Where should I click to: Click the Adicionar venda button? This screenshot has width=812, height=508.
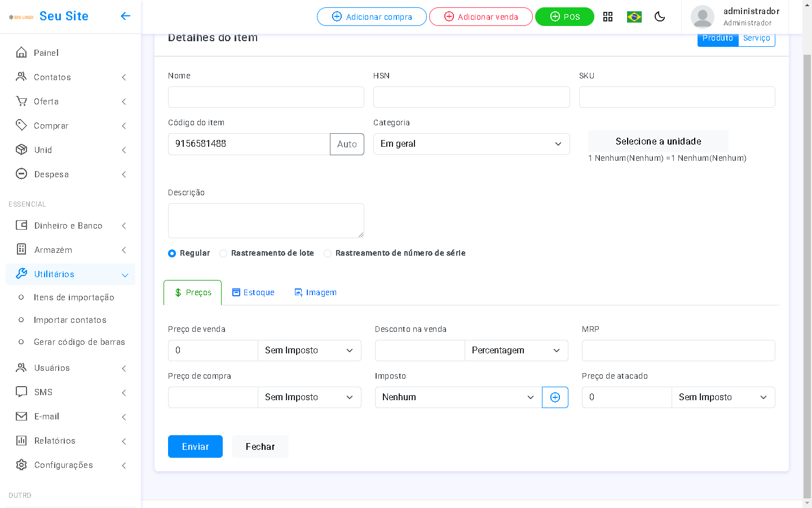coord(480,17)
